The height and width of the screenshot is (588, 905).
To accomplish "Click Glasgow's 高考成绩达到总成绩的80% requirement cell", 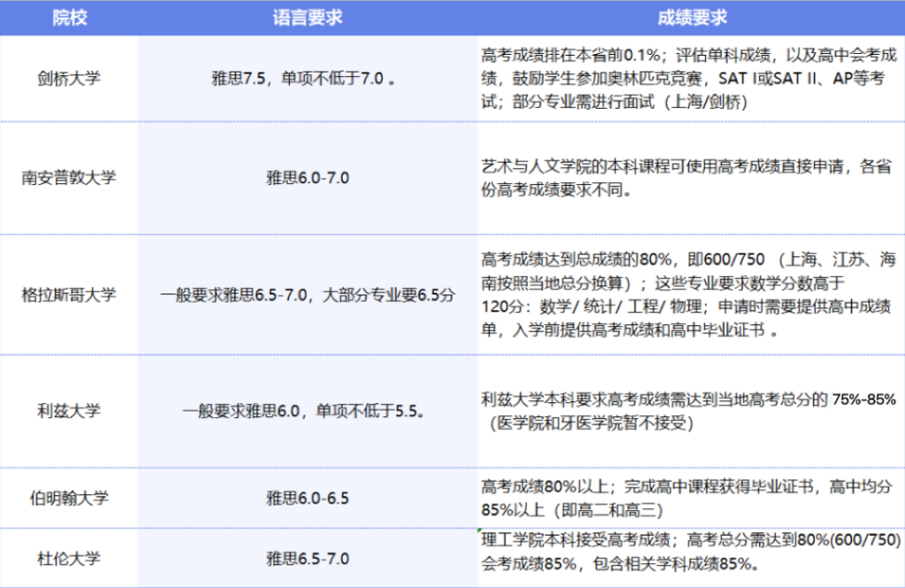I will tap(691, 294).
